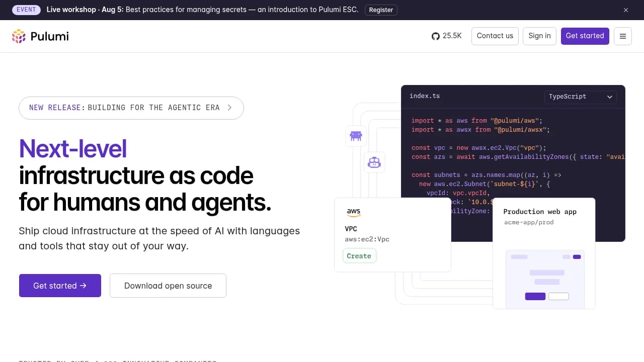
Task: Click chevron on New Release pill
Action: coord(229,108)
